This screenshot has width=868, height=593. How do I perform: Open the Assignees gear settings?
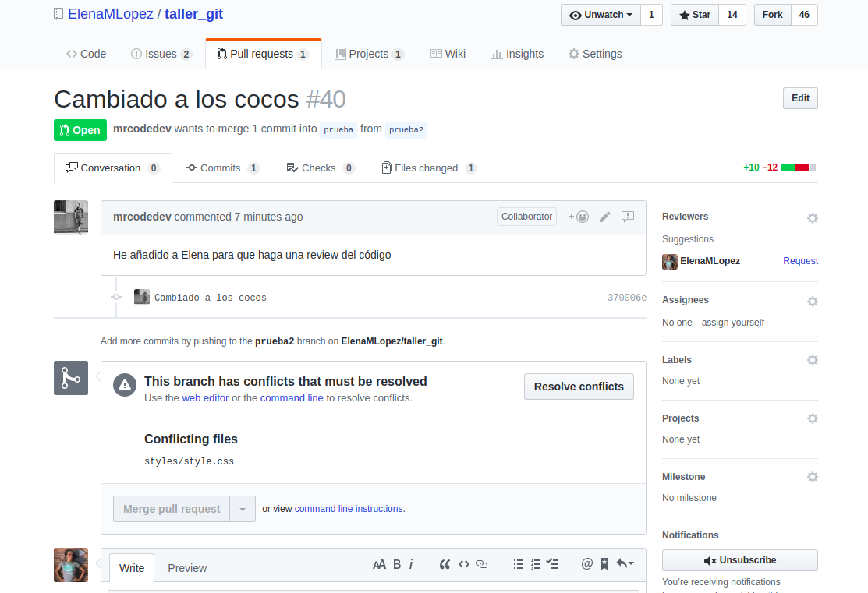tap(812, 302)
